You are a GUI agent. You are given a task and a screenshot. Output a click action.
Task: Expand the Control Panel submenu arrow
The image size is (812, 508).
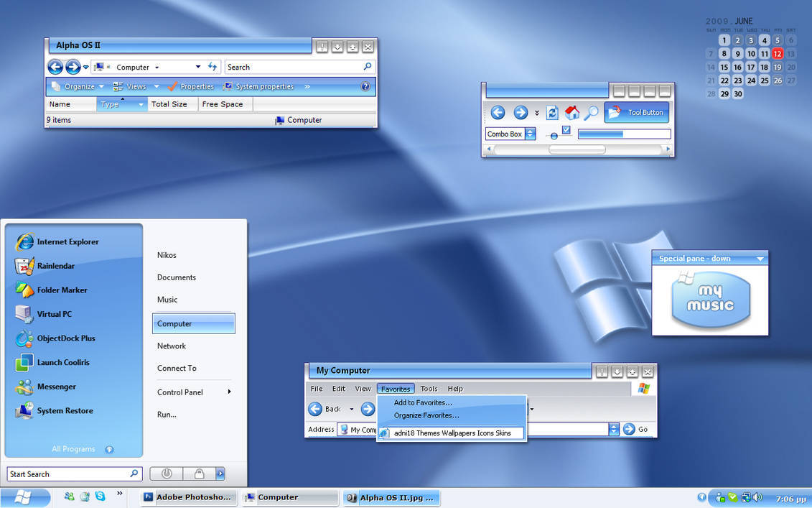229,392
